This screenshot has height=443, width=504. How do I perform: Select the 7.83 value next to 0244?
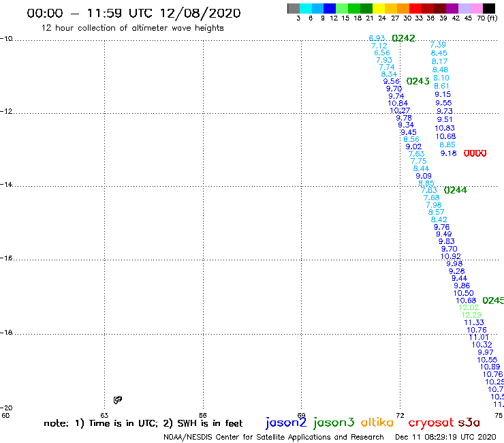click(429, 190)
